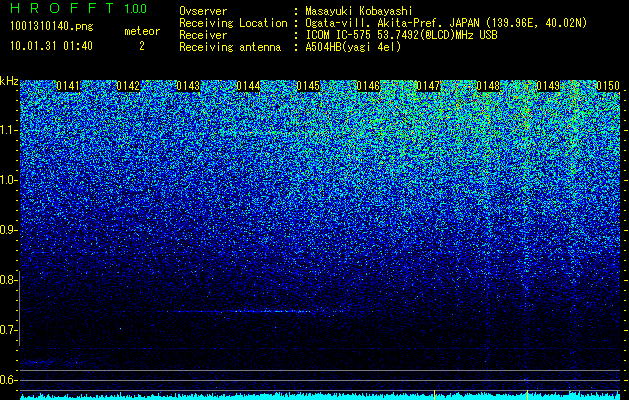The height and width of the screenshot is (400, 629).
Task: Click the 1.1 frequency axis label
Action: click(8, 130)
